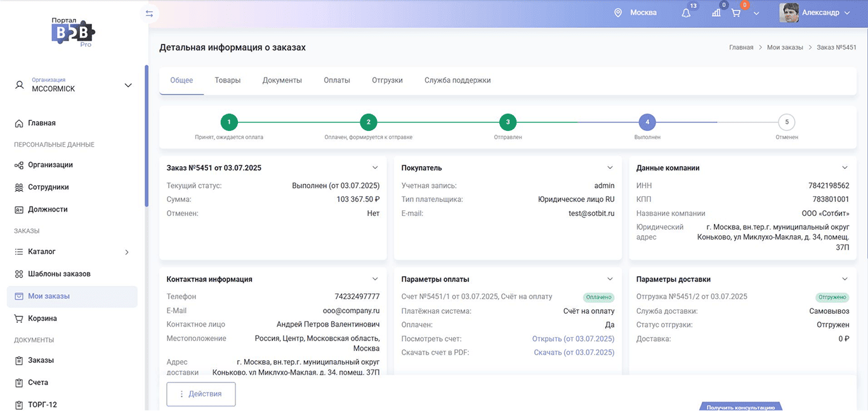Image resolution: width=868 pixels, height=411 pixels.
Task: Collapse the Покупатель panel
Action: click(x=610, y=168)
